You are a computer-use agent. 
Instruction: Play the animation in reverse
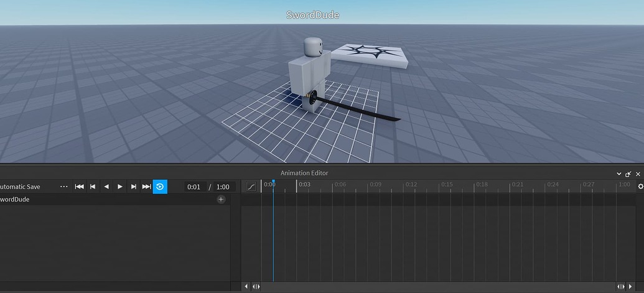[x=106, y=187]
